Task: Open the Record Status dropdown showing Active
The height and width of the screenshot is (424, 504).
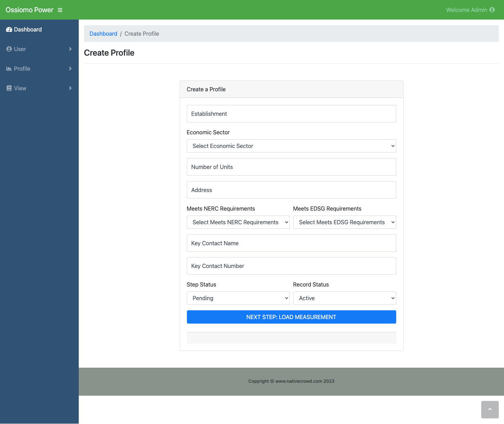Action: 345,298
